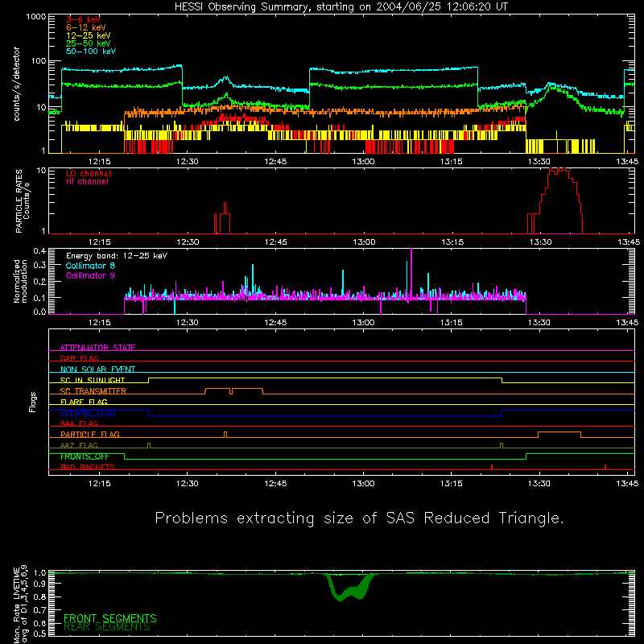Click the SC TRANSMITTER flag label

pyautogui.click(x=93, y=391)
